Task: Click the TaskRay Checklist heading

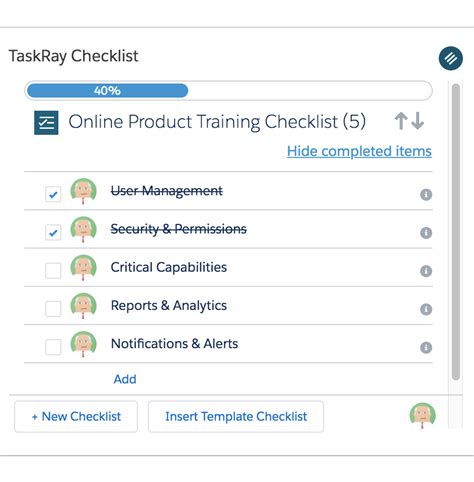Action: pyautogui.click(x=73, y=56)
